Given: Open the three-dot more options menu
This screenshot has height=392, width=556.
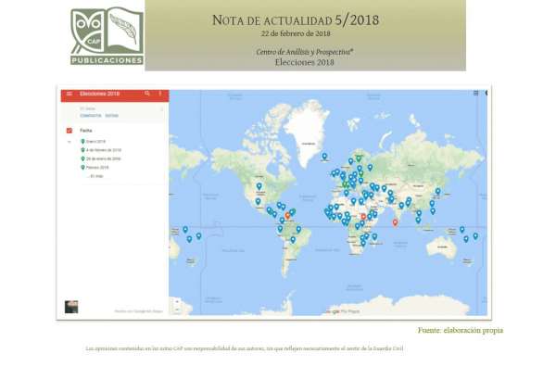Looking at the screenshot, I should (x=160, y=94).
